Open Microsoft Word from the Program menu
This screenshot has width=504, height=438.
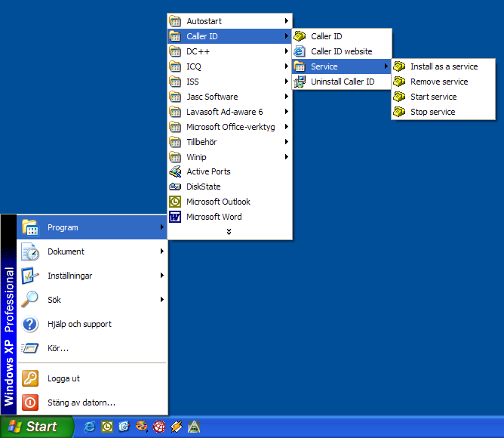[229, 217]
